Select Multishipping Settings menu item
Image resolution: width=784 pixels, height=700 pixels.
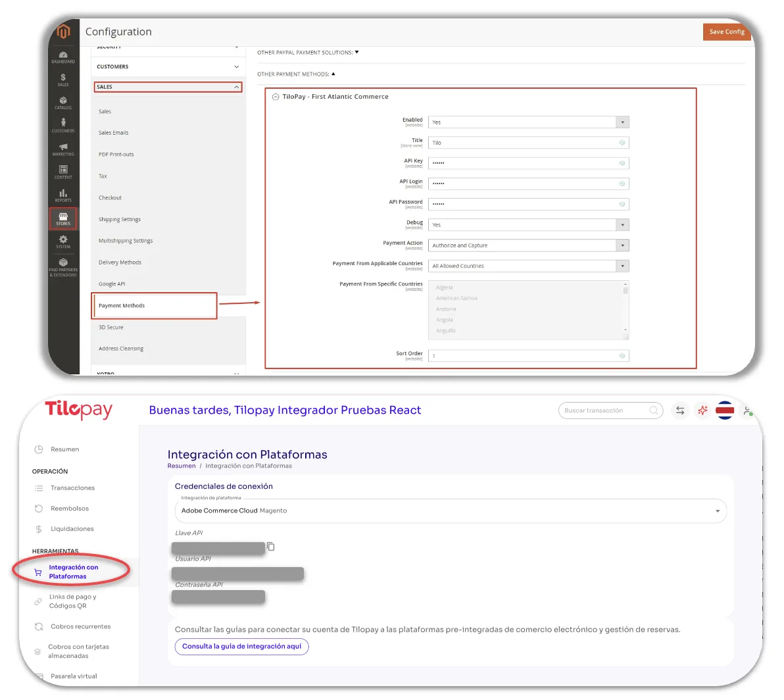(x=126, y=241)
